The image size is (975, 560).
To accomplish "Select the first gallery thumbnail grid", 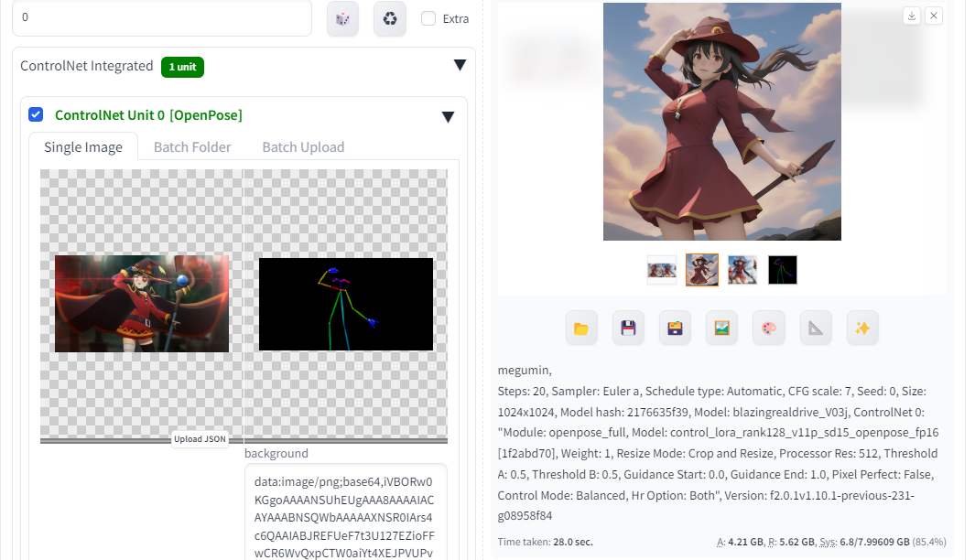I will click(x=662, y=270).
